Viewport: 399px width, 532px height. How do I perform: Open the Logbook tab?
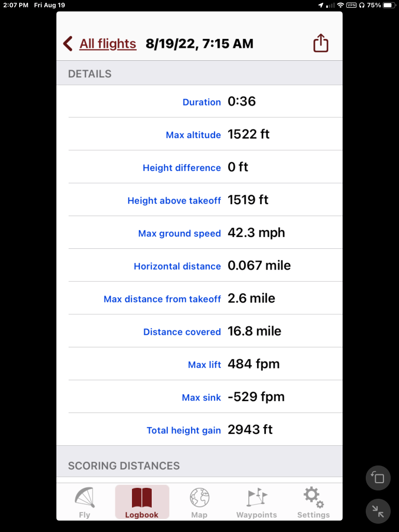pos(142,502)
